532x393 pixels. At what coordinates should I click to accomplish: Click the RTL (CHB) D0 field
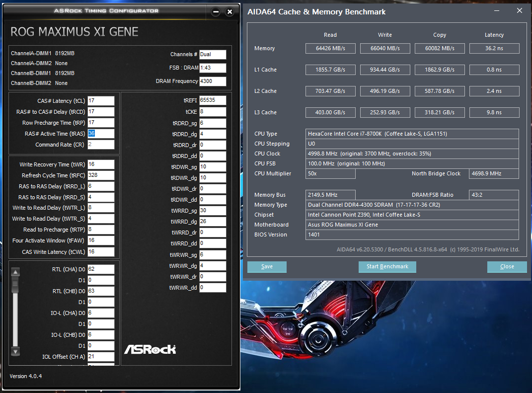pos(101,291)
